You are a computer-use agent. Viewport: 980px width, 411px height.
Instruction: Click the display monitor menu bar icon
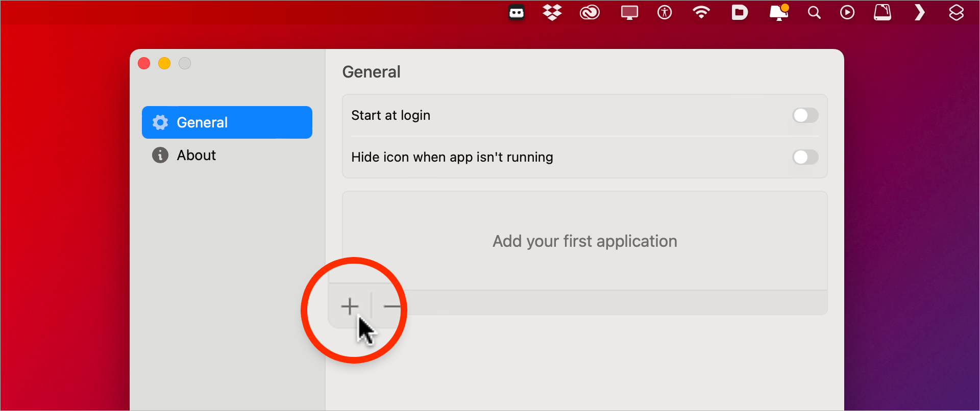[x=629, y=12]
